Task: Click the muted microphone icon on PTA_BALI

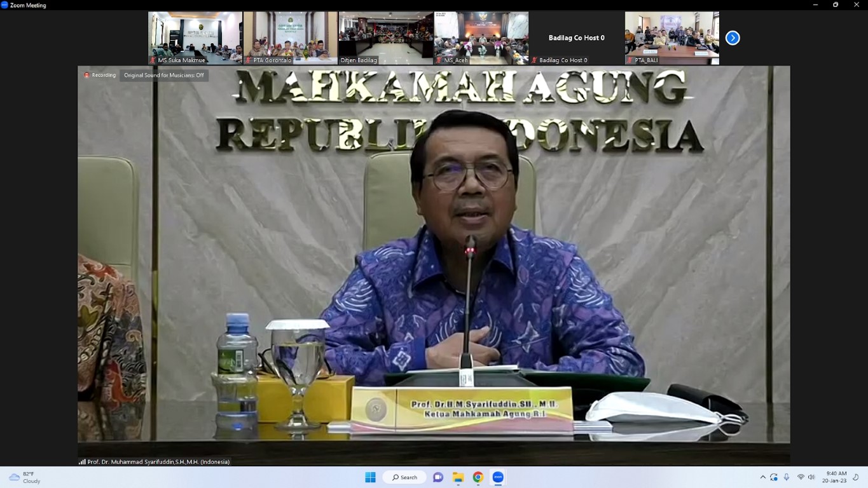Action: [x=630, y=60]
